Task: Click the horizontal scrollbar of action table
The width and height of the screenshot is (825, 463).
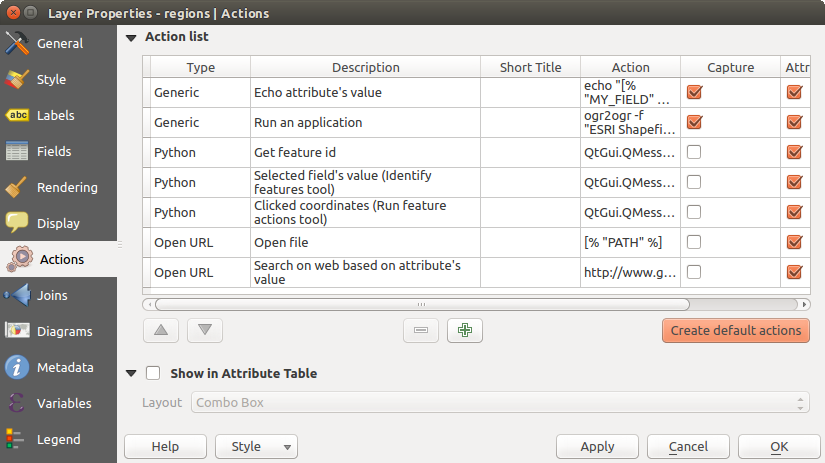Action: [420, 304]
